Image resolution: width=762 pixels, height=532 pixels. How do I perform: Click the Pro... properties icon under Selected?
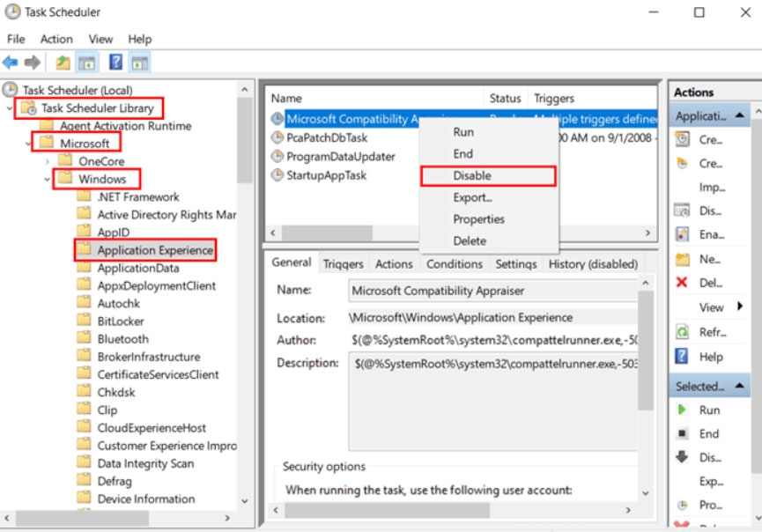tap(683, 505)
